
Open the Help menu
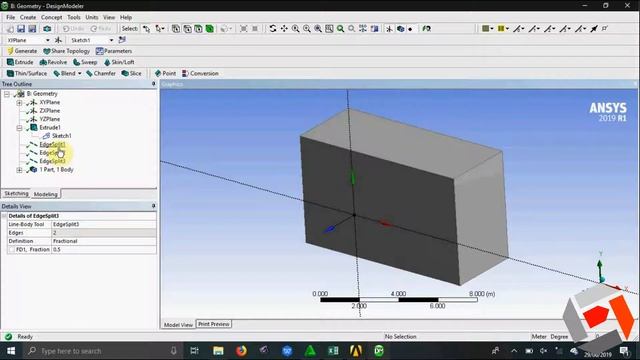click(126, 18)
